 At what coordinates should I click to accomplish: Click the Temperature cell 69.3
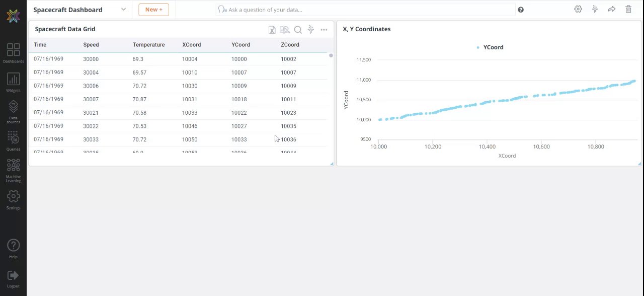[138, 59]
